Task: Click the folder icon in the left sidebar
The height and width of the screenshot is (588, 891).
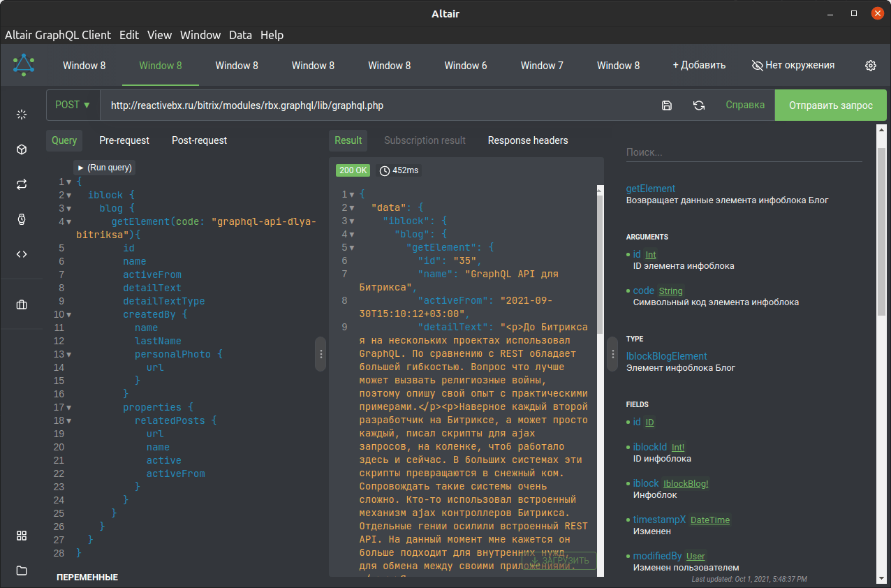Action: pos(22,571)
